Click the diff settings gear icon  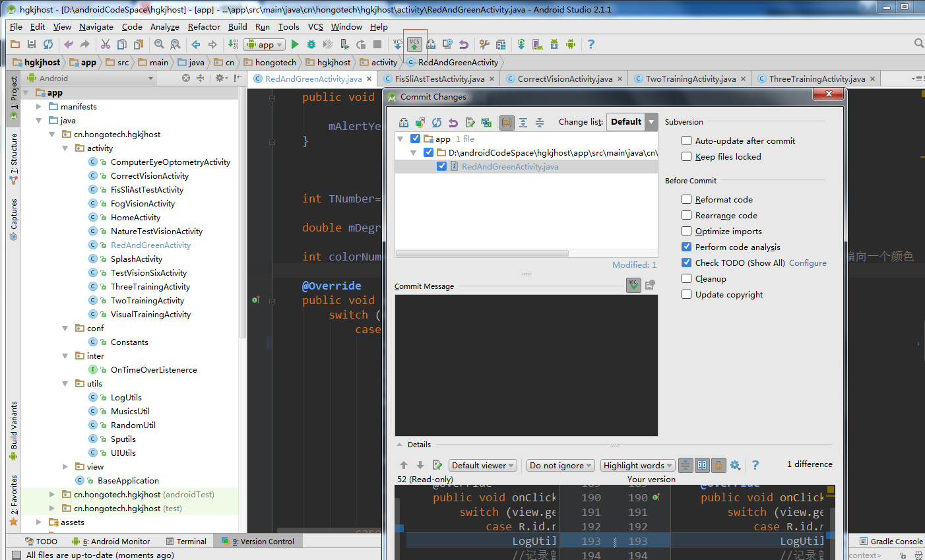coord(735,465)
